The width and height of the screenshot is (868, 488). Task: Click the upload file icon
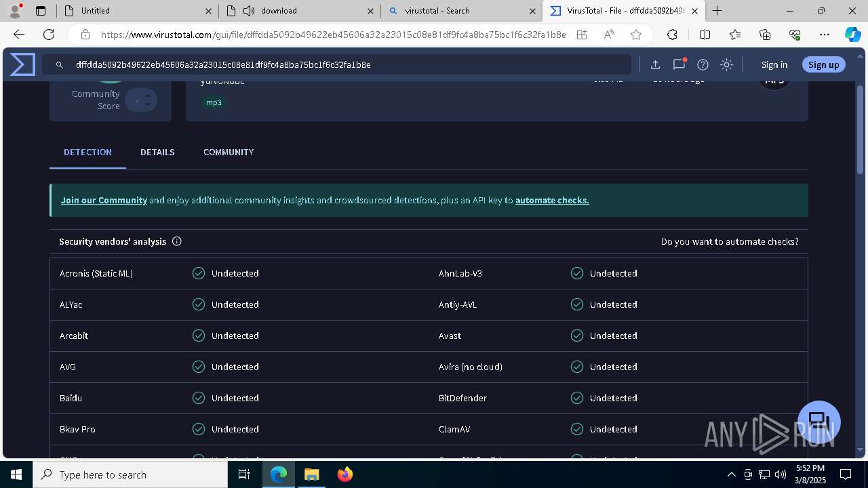655,64
